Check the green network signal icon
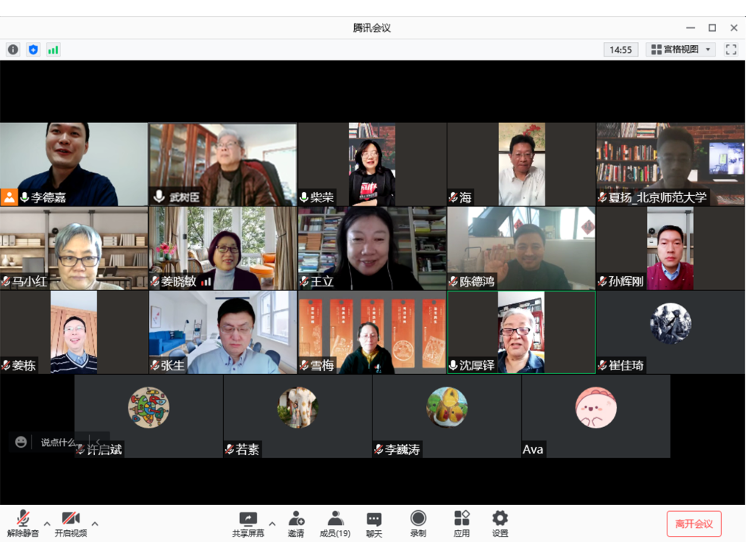This screenshot has height=560, width=746. [x=53, y=50]
